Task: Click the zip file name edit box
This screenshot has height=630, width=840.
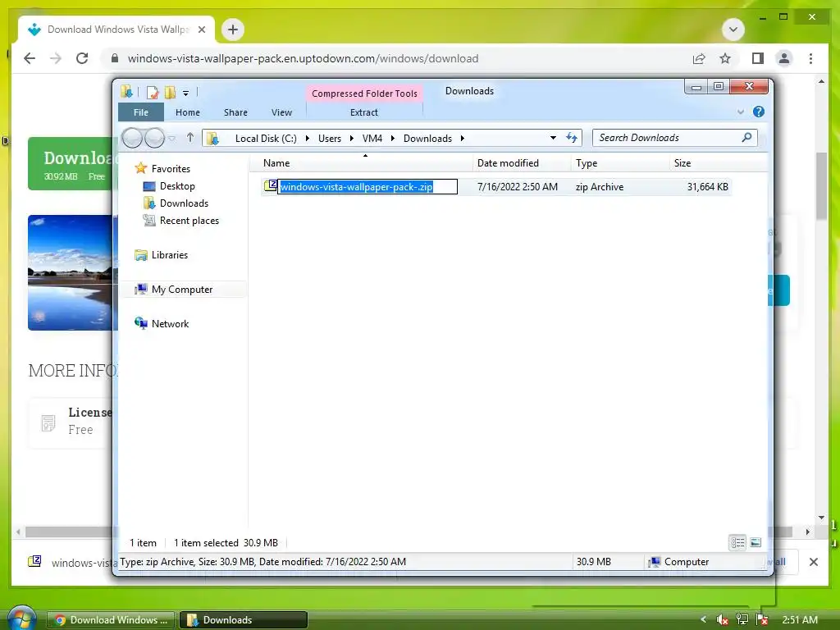Action: click(367, 186)
